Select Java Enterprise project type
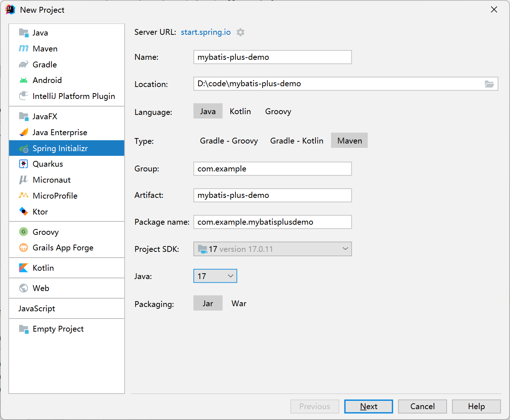This screenshot has height=420, width=510. pos(60,132)
